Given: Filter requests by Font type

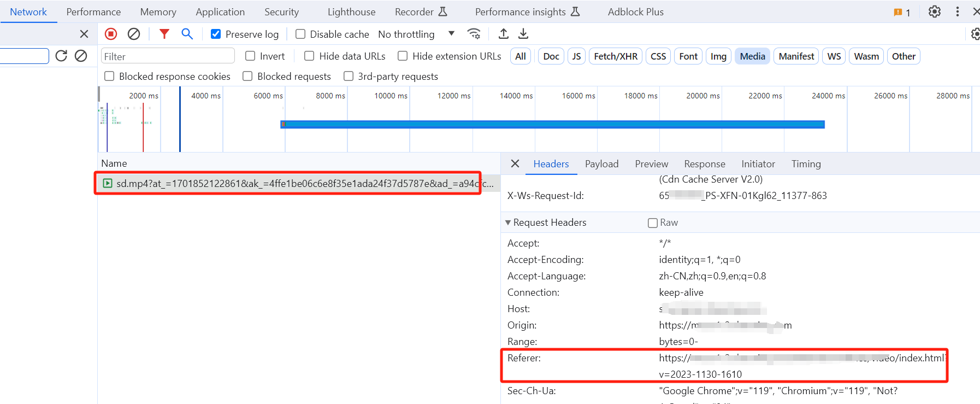Looking at the screenshot, I should [x=688, y=56].
